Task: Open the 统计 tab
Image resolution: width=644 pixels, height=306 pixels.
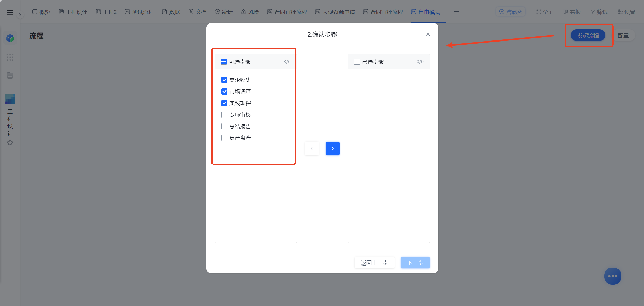Action: 224,12
